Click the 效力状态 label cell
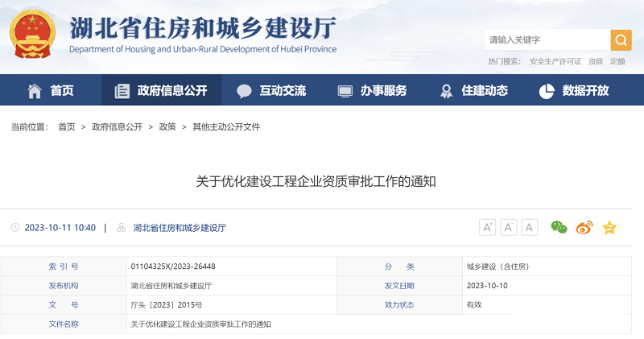644x339 pixels. click(399, 305)
